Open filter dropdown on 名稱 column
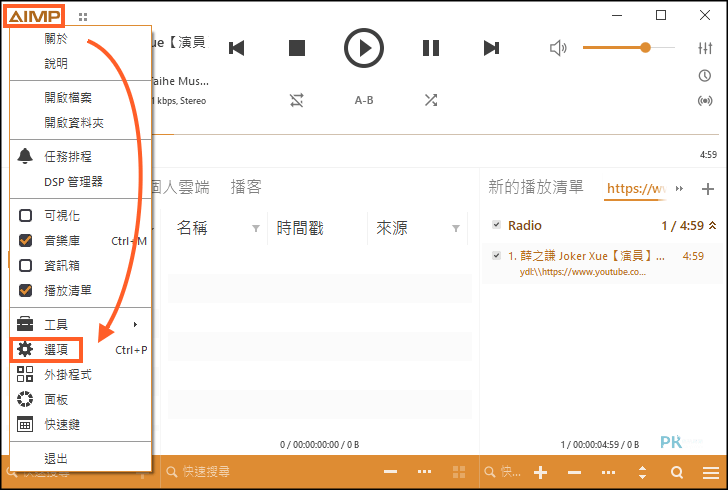 coord(255,229)
